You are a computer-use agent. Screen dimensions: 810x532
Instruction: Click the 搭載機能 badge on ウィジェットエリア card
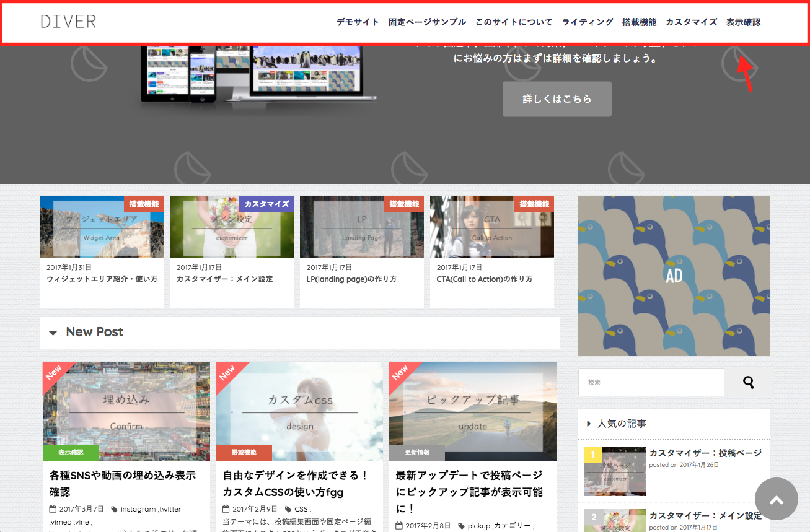(x=144, y=204)
